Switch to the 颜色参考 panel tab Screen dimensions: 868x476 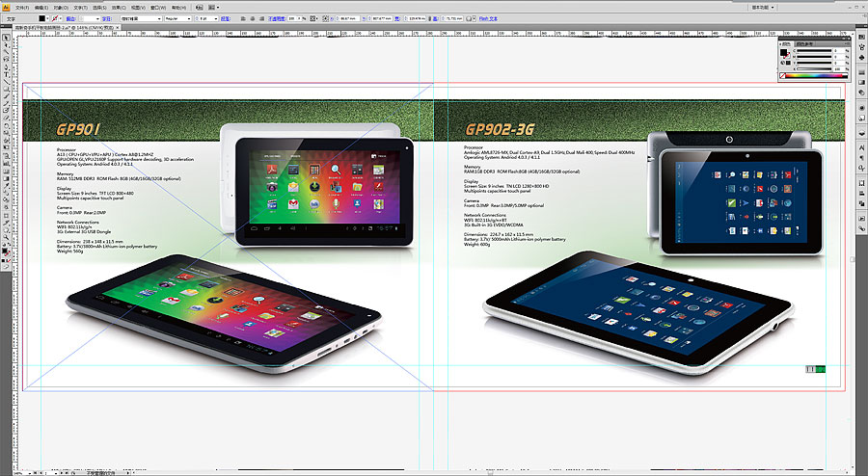point(805,42)
